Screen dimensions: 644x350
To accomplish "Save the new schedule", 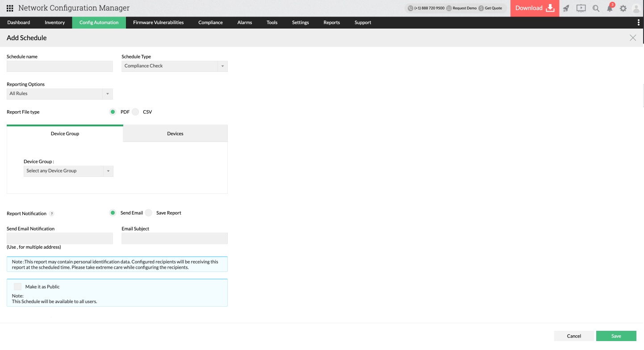I will [x=616, y=336].
